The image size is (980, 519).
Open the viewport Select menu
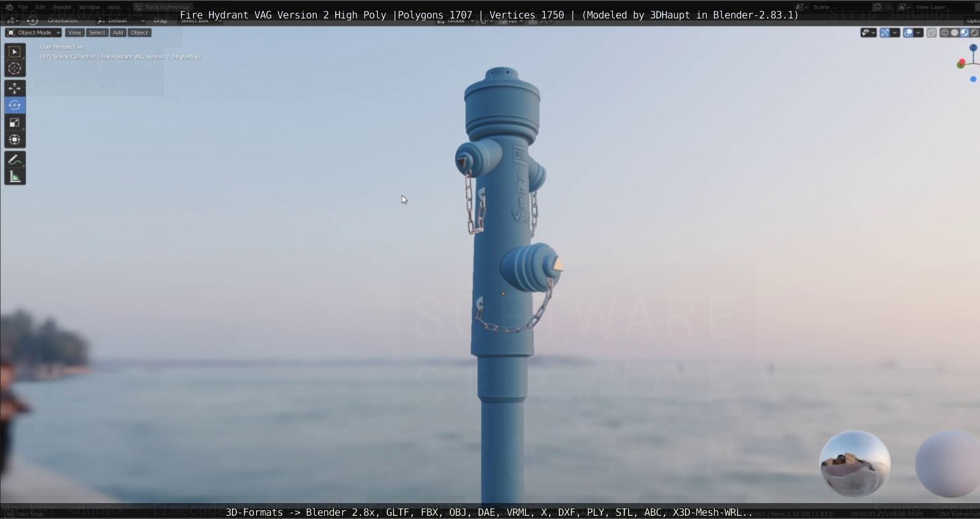click(x=97, y=32)
